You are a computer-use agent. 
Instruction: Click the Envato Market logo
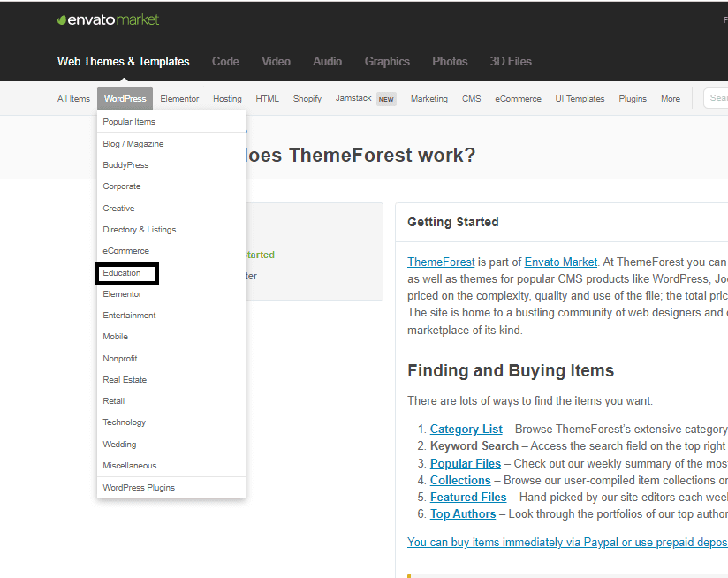tap(108, 19)
